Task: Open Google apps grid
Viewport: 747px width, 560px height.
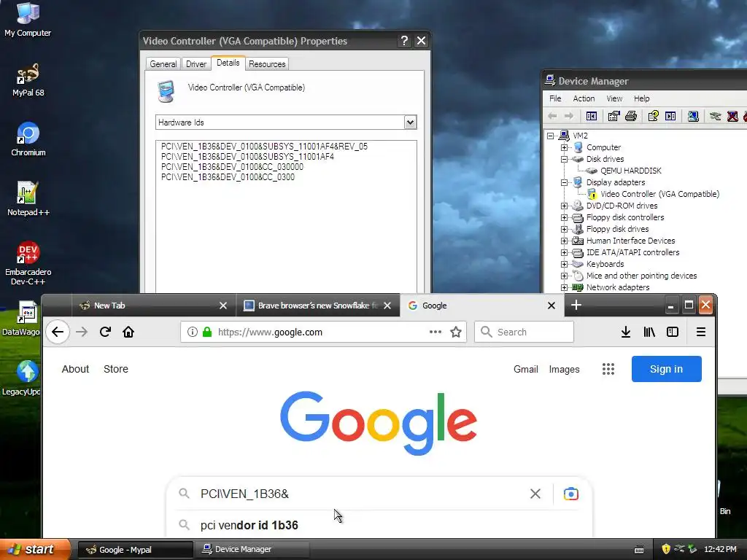Action: (608, 369)
